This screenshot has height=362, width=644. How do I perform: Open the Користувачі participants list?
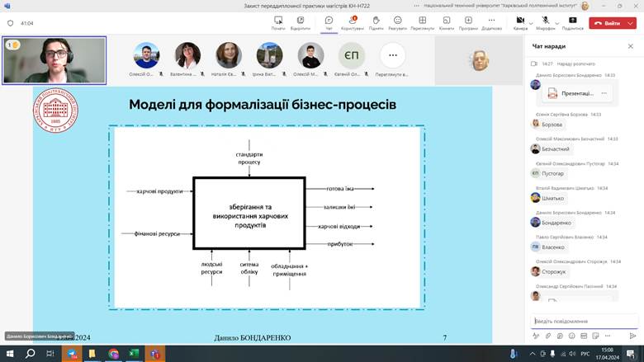353,22
